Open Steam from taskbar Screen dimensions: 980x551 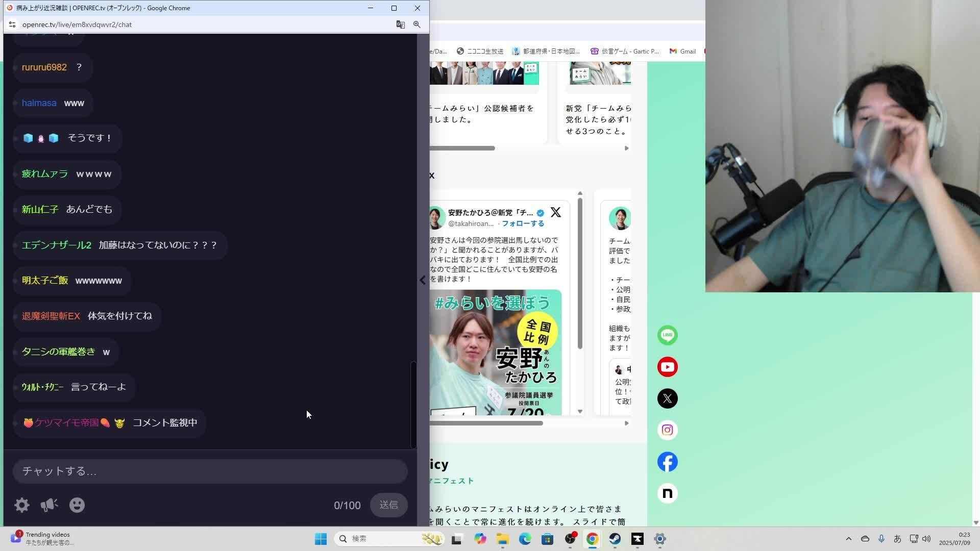coord(615,539)
